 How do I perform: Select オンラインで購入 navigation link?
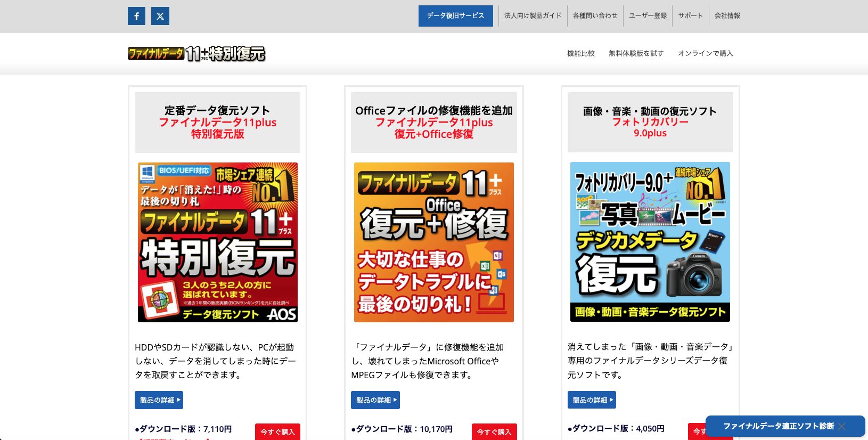coord(706,53)
